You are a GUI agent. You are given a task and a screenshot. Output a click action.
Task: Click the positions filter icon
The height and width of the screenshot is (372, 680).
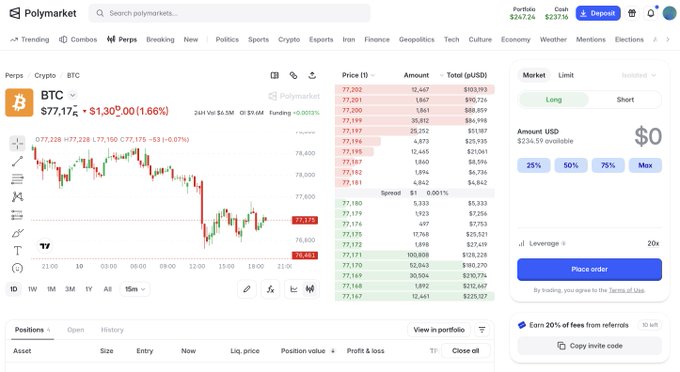pos(482,330)
